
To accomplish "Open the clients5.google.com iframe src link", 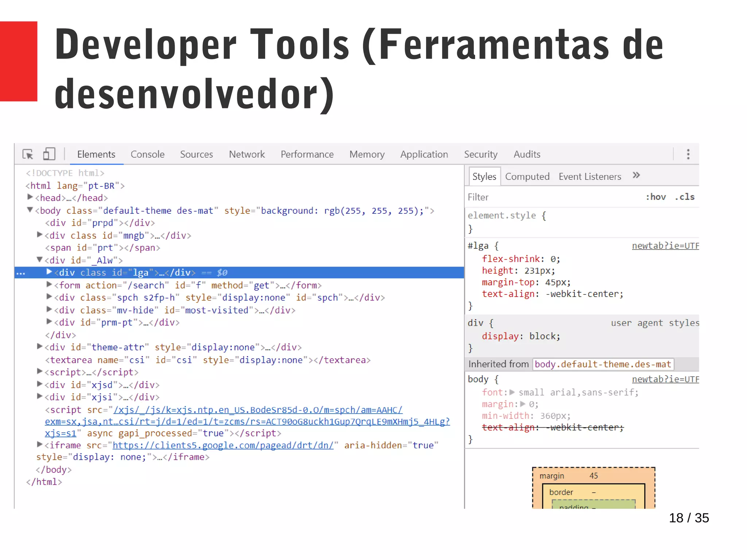I will [x=223, y=445].
